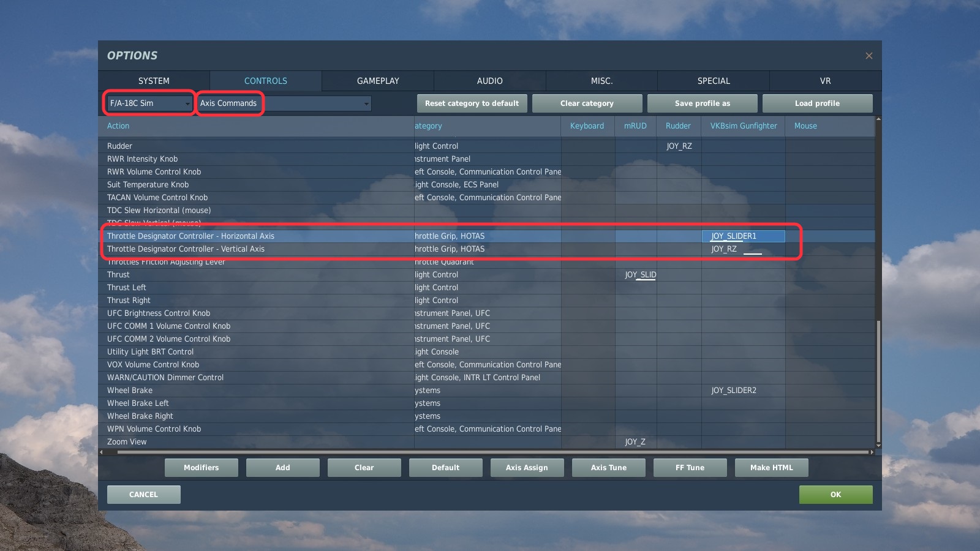Open the VR tab
Image resolution: width=980 pixels, height=551 pixels.
825,81
